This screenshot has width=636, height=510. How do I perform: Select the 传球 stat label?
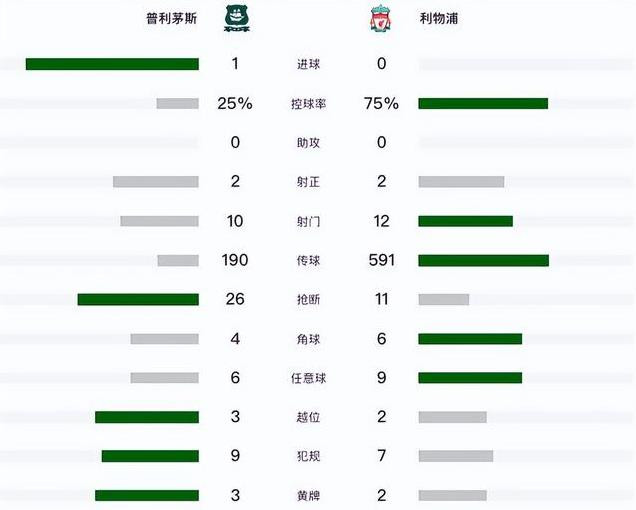click(308, 260)
